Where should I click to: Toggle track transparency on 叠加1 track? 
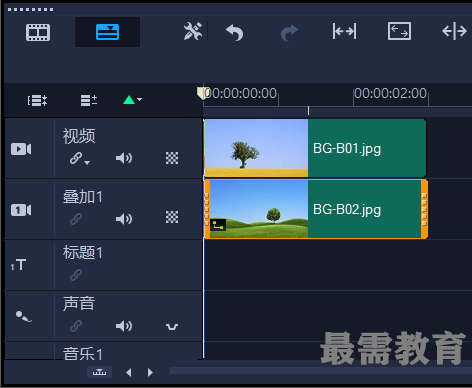(x=172, y=217)
